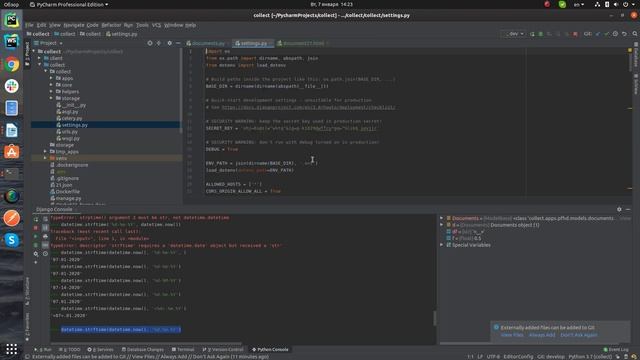The width and height of the screenshot is (640, 360).
Task: Click Always Add link in notification
Action: tap(542, 335)
